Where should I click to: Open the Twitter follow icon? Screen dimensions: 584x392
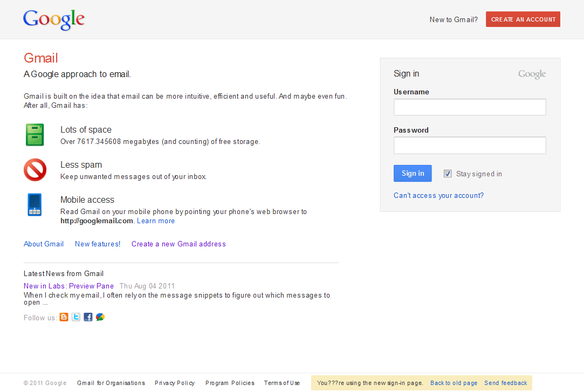(x=76, y=317)
